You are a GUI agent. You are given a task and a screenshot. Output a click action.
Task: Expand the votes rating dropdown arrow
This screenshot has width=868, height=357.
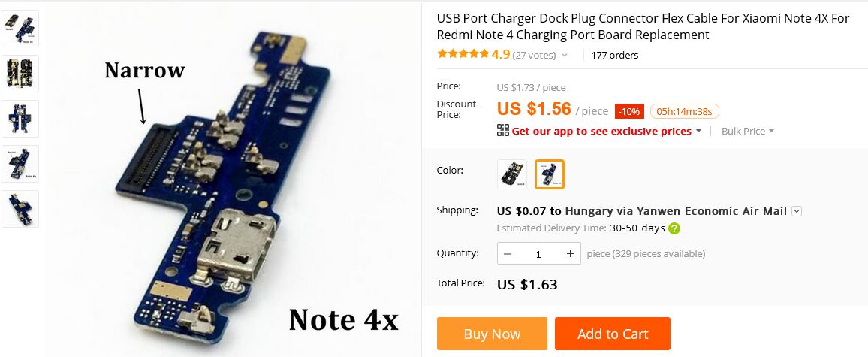click(565, 55)
